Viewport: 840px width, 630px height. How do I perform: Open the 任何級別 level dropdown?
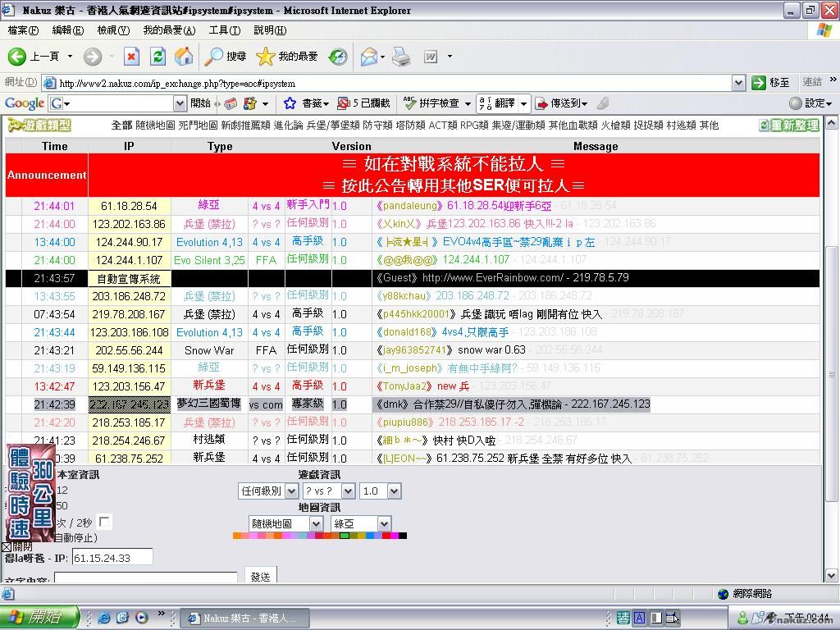click(271, 491)
